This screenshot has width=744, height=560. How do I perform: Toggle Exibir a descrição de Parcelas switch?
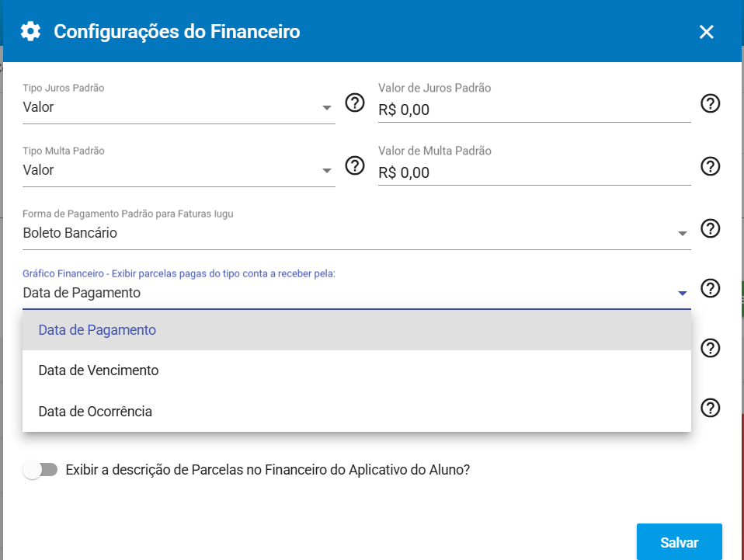pyautogui.click(x=40, y=470)
